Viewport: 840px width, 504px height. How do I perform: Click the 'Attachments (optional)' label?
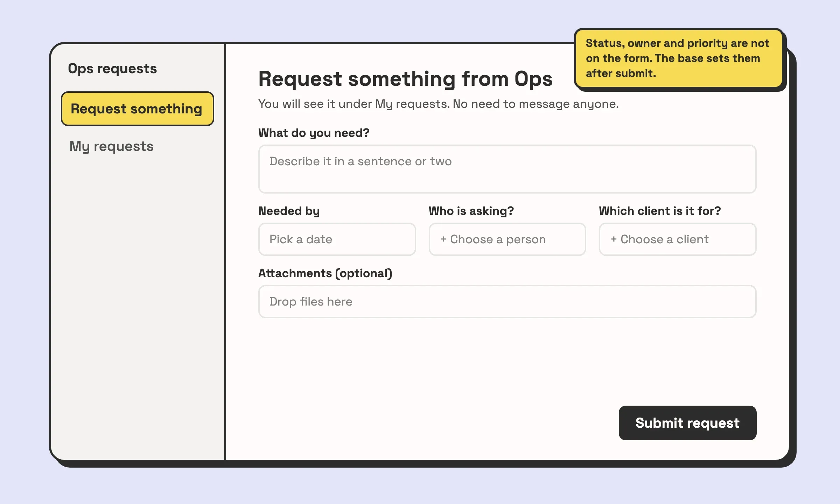325,273
